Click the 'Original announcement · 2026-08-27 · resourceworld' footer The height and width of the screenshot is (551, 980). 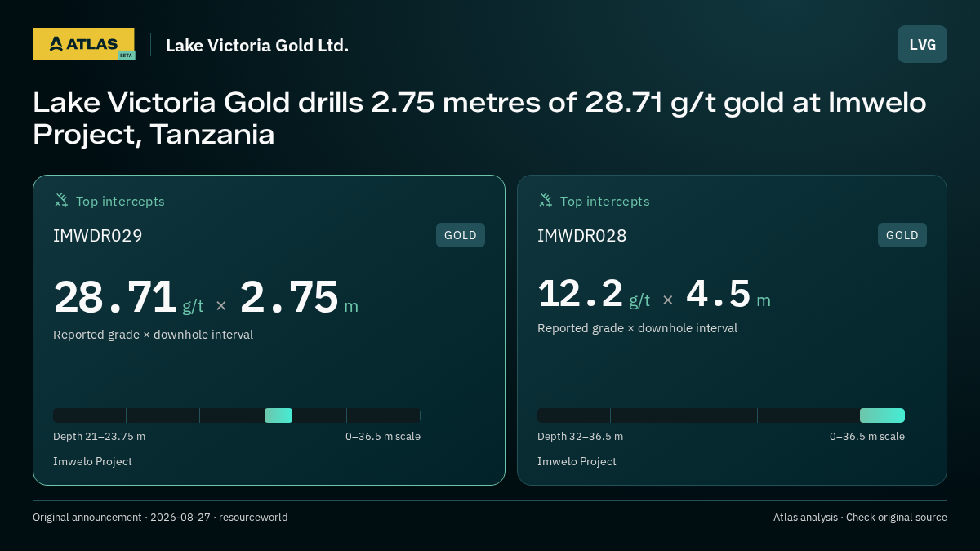click(160, 518)
